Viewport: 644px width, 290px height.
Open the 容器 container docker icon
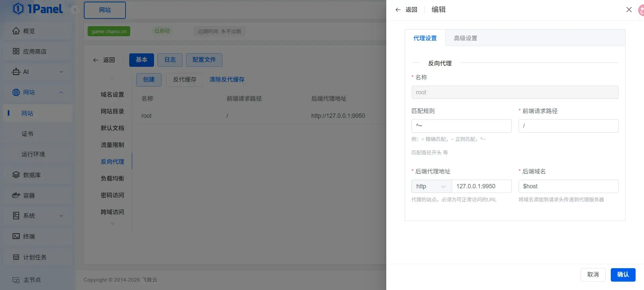point(16,195)
